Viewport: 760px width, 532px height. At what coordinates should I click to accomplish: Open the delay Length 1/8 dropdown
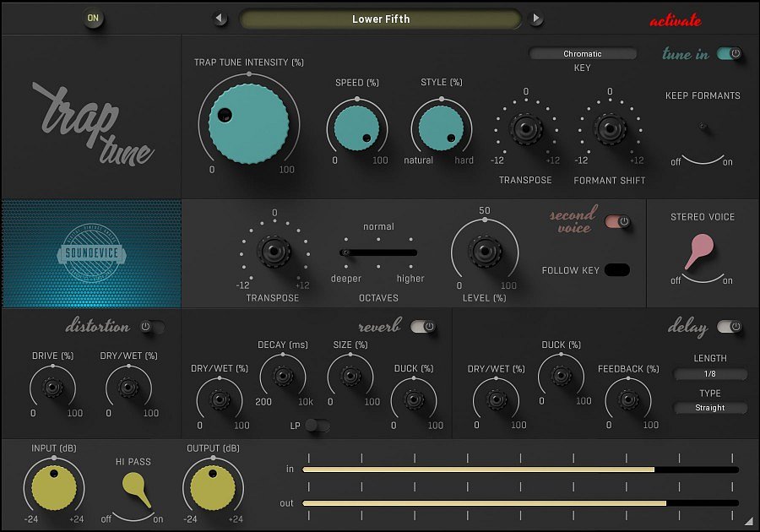point(710,374)
